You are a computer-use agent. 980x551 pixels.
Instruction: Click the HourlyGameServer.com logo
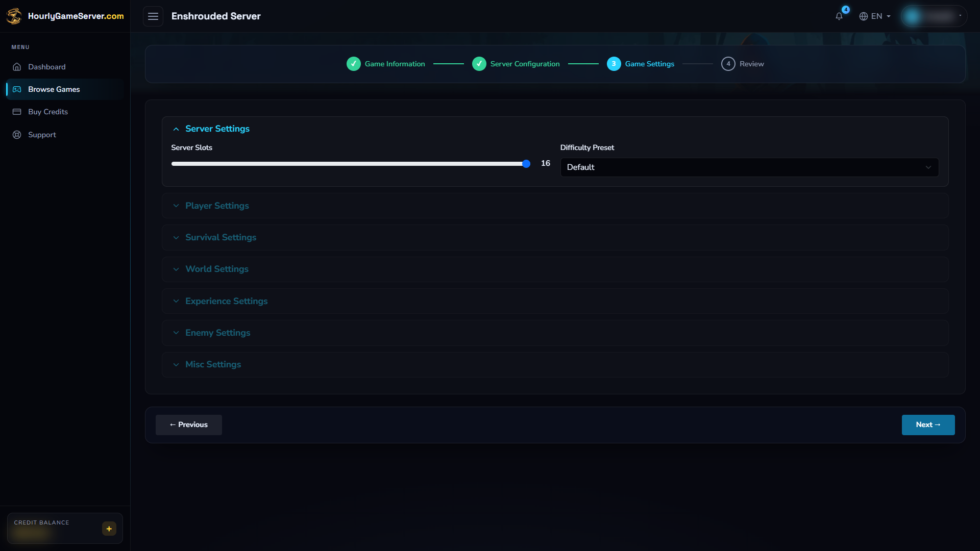click(x=65, y=16)
